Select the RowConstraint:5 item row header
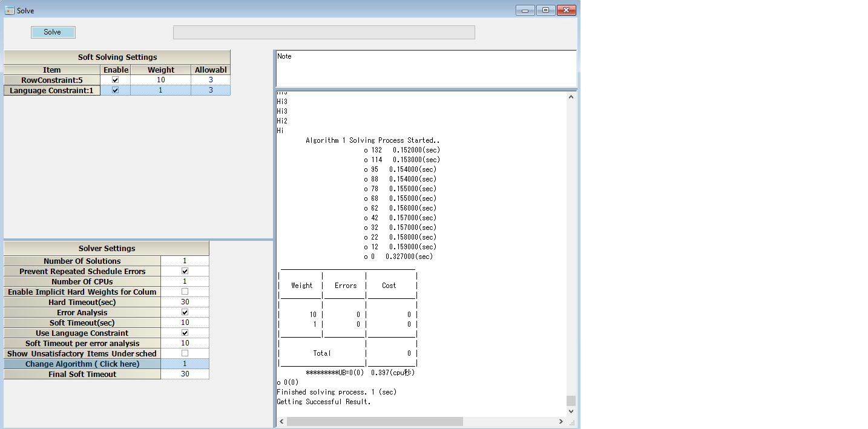 point(52,80)
